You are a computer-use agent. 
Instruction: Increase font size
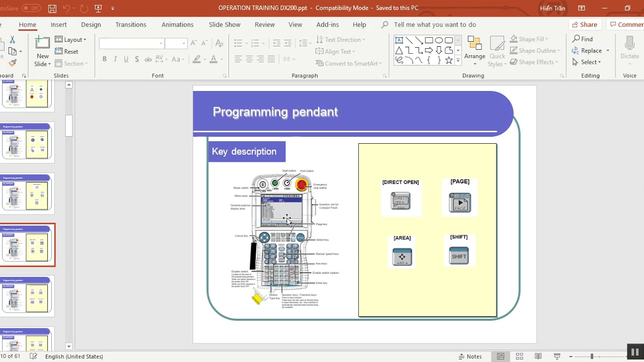pos(194,43)
